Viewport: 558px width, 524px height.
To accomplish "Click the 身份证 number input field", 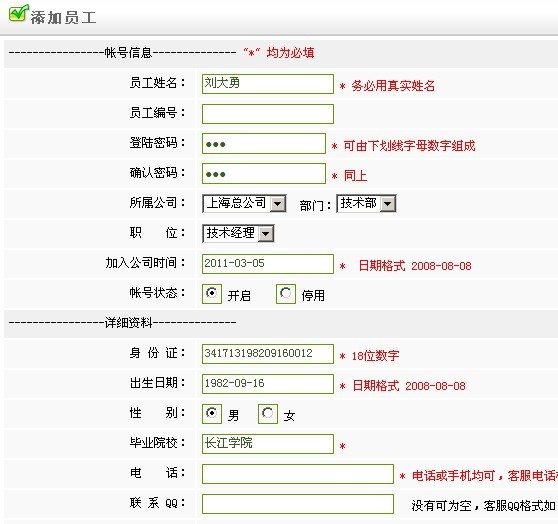I will pyautogui.click(x=268, y=354).
